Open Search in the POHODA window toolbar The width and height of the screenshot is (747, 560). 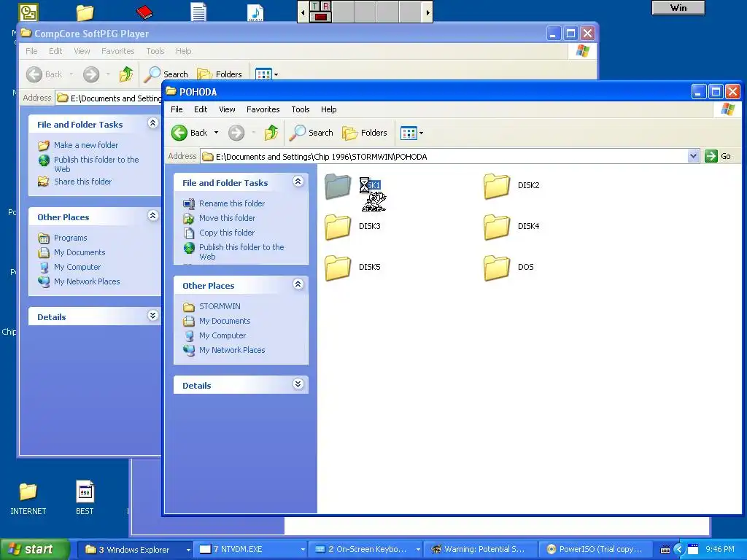pyautogui.click(x=311, y=133)
